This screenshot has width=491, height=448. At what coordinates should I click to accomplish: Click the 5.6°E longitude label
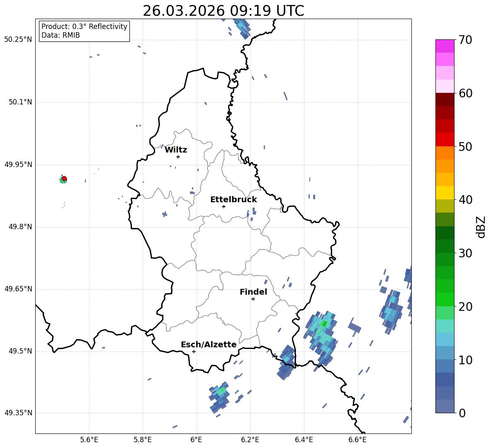coord(89,440)
